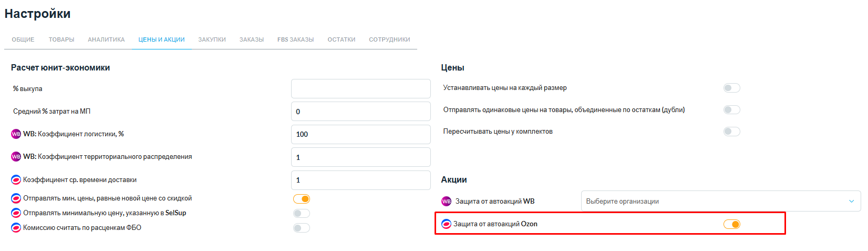868x251 pixels.
Task: Toggle Пересчитывать цены у комплектов switch
Action: (731, 132)
